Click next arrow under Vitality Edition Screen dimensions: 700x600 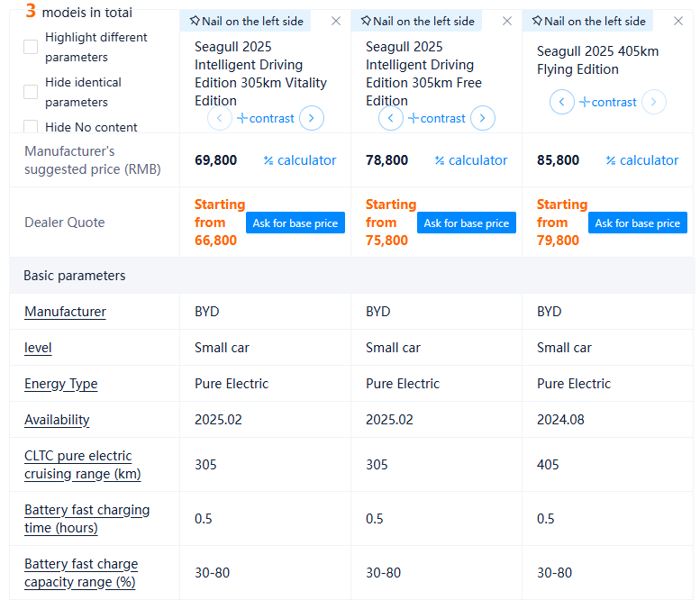point(312,118)
